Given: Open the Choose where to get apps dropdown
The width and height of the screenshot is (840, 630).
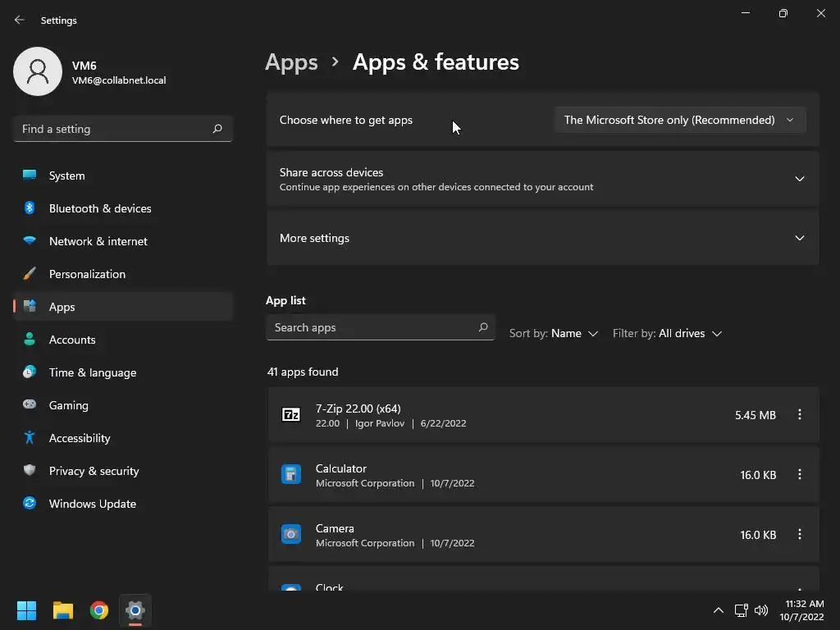Looking at the screenshot, I should point(680,120).
